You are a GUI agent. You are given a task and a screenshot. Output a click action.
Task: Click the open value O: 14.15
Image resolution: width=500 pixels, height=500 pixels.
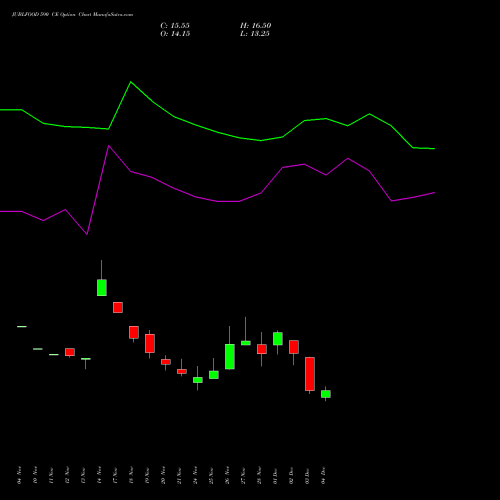pos(175,34)
